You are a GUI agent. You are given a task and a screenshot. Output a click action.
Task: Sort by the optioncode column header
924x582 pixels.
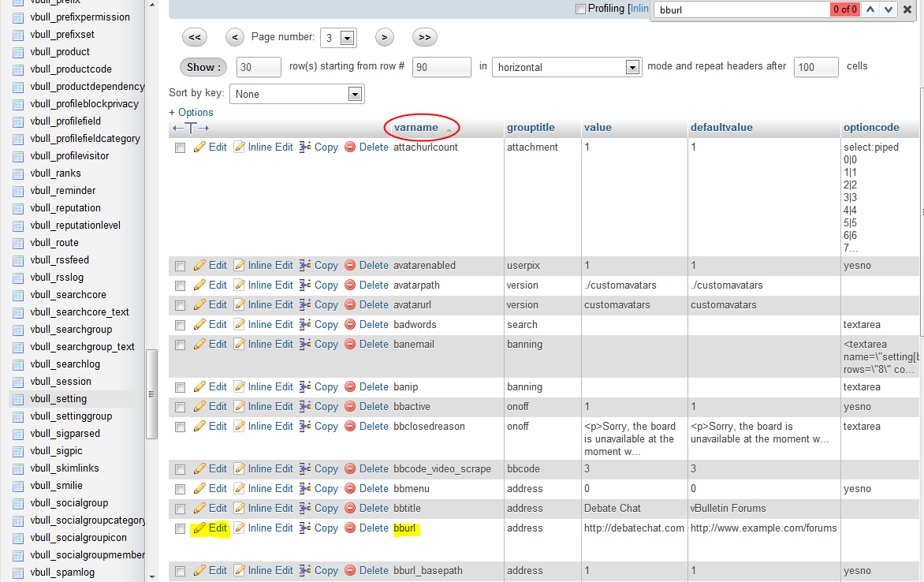tap(871, 128)
